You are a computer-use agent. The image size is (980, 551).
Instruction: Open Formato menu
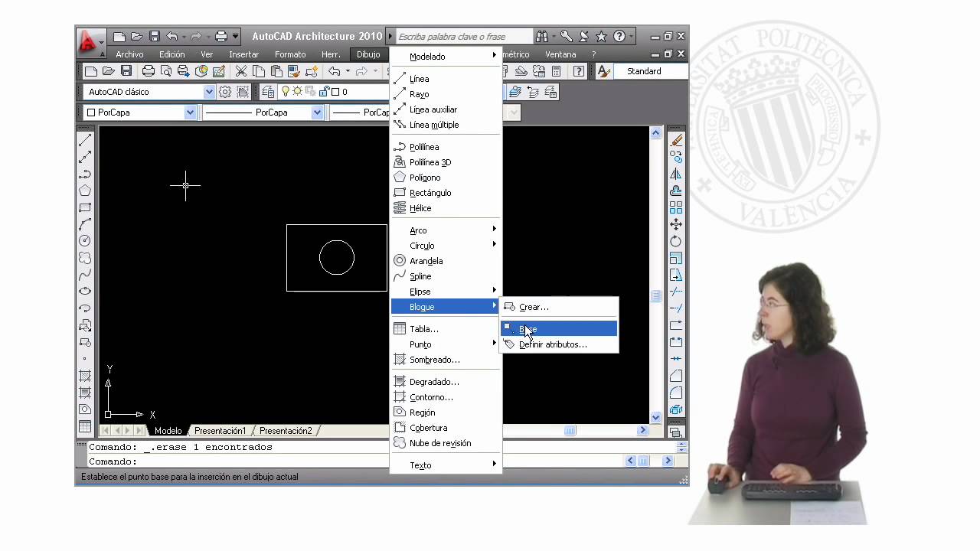click(x=290, y=54)
